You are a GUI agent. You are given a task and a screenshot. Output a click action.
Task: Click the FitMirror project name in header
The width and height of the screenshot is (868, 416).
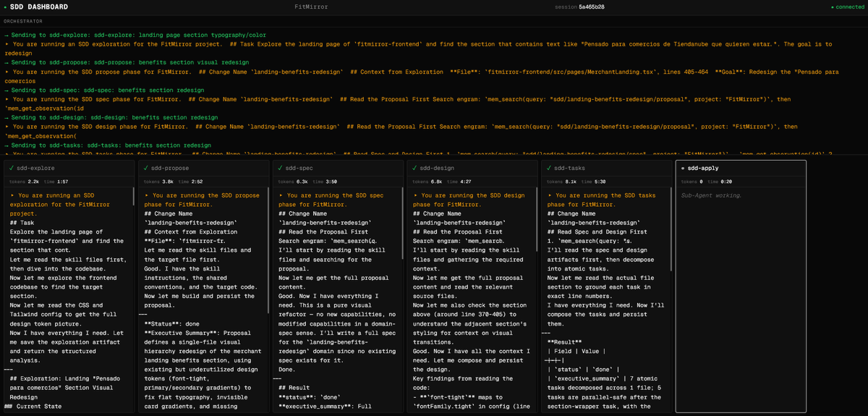pos(311,7)
